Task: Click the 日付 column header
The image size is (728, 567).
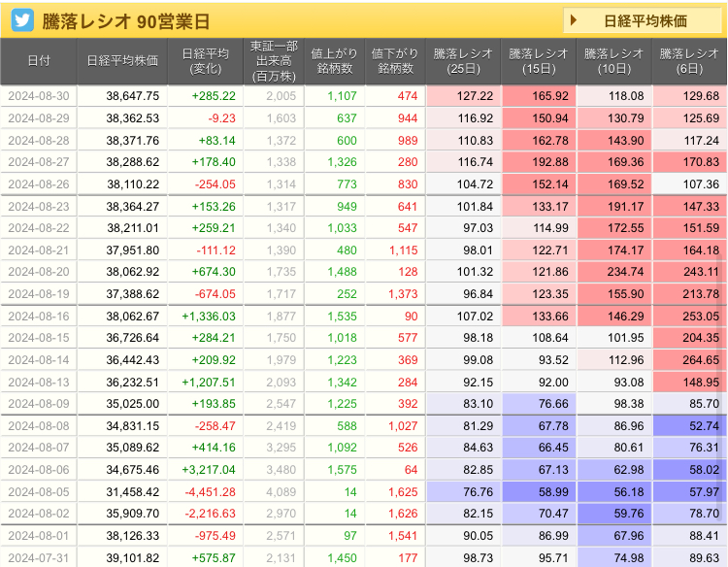Action: (39, 61)
